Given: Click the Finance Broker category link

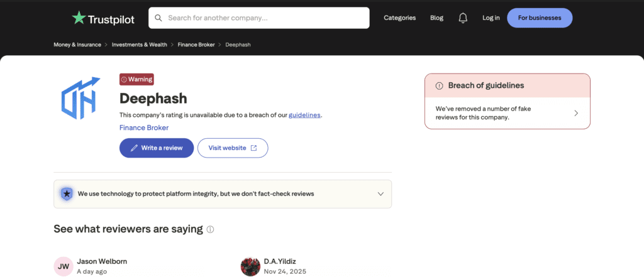Looking at the screenshot, I should click(144, 128).
